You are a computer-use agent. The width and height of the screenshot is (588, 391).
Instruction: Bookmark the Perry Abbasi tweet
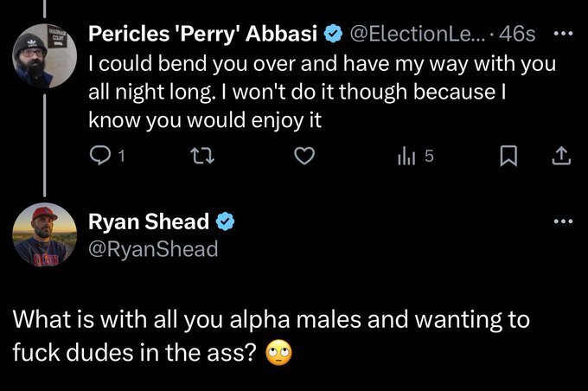[x=508, y=157]
